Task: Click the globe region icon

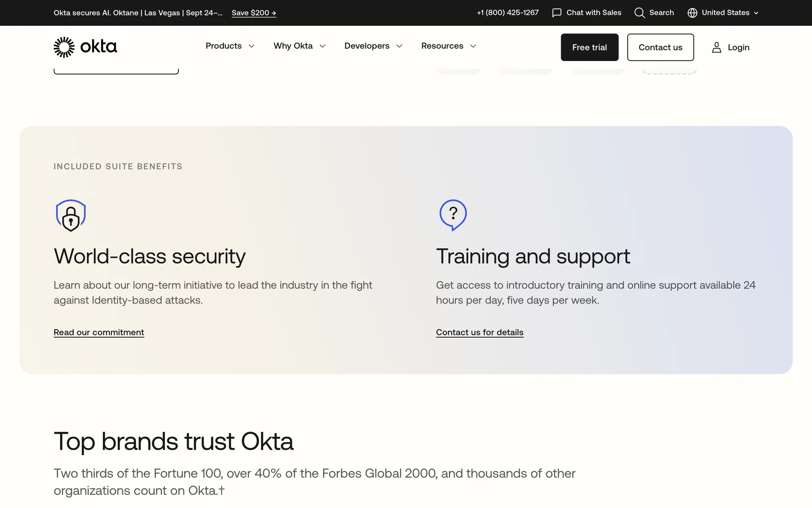Action: click(x=692, y=13)
